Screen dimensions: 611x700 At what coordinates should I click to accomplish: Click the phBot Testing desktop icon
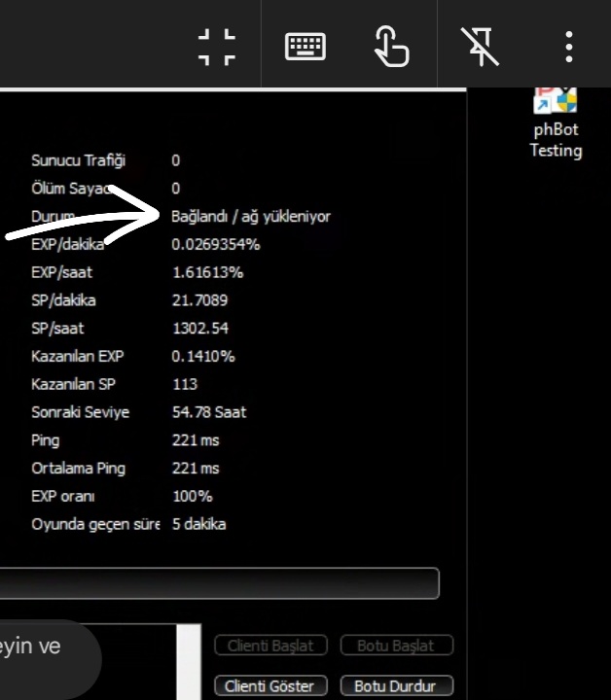coord(556,123)
